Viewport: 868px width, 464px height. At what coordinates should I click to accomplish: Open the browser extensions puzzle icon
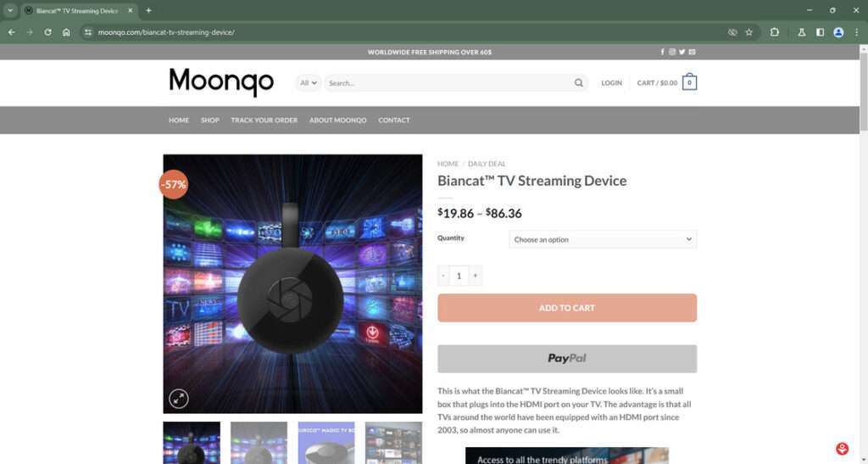pyautogui.click(x=775, y=32)
